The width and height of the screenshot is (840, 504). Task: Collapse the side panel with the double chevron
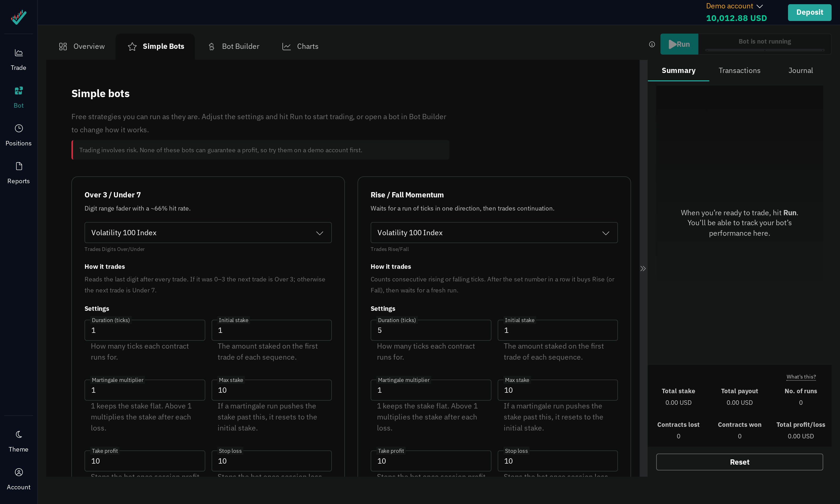coord(643,268)
